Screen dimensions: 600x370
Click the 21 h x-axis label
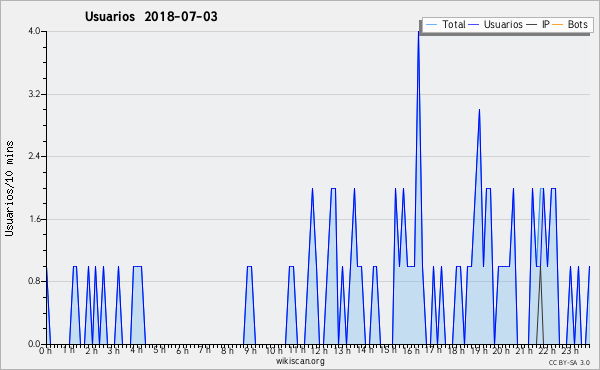tap(524, 350)
